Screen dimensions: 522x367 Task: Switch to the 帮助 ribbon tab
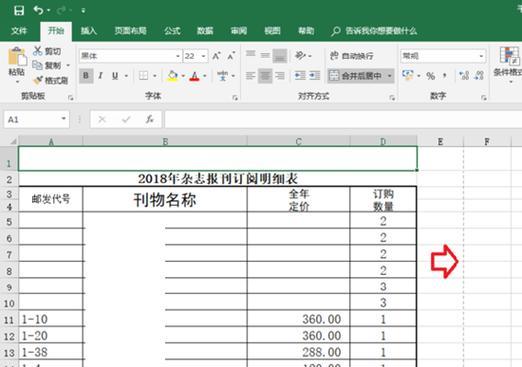306,31
